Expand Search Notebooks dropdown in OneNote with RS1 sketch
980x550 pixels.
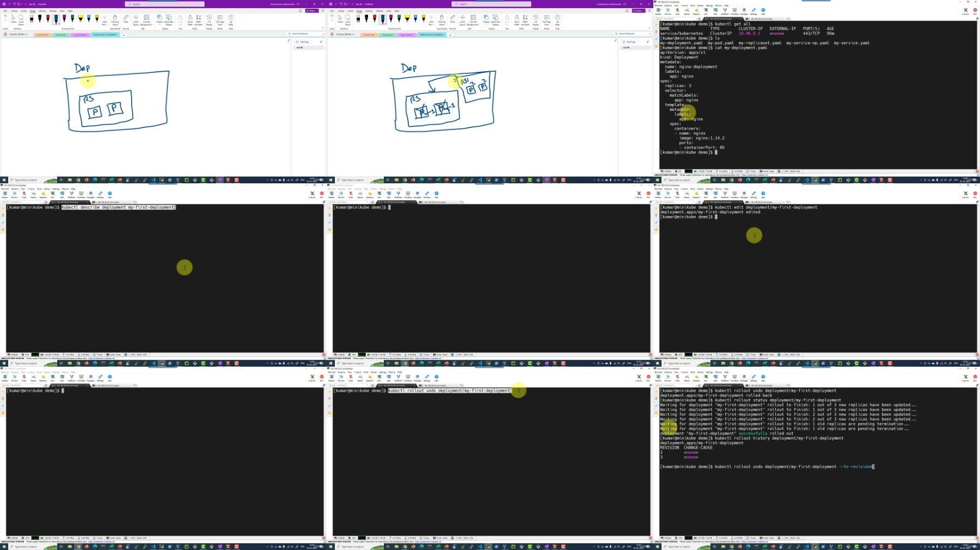[650, 34]
